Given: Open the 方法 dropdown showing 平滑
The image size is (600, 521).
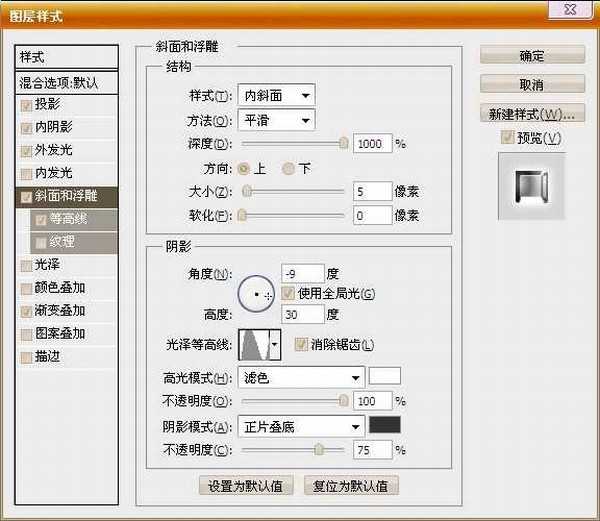Looking at the screenshot, I should [x=277, y=120].
